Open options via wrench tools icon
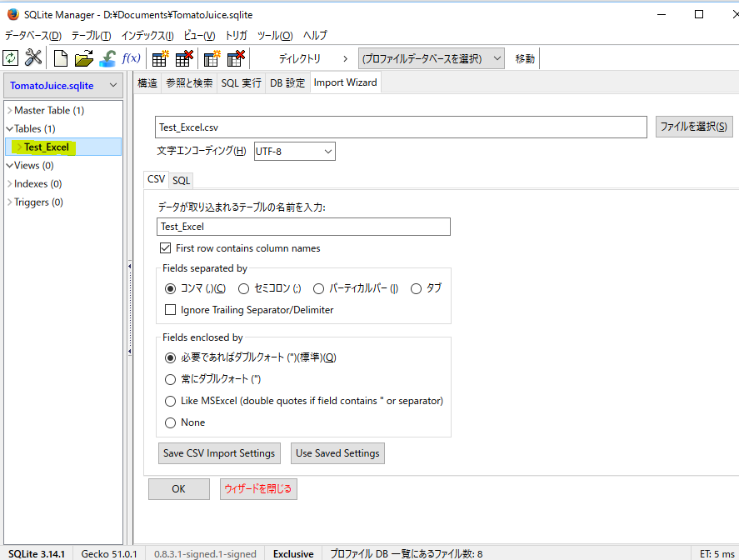Viewport: 739px width, 560px height. pos(33,58)
